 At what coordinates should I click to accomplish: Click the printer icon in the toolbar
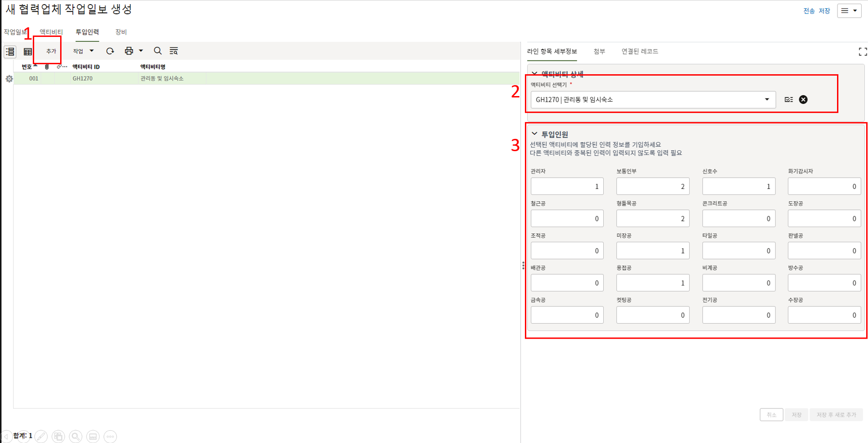click(x=129, y=51)
